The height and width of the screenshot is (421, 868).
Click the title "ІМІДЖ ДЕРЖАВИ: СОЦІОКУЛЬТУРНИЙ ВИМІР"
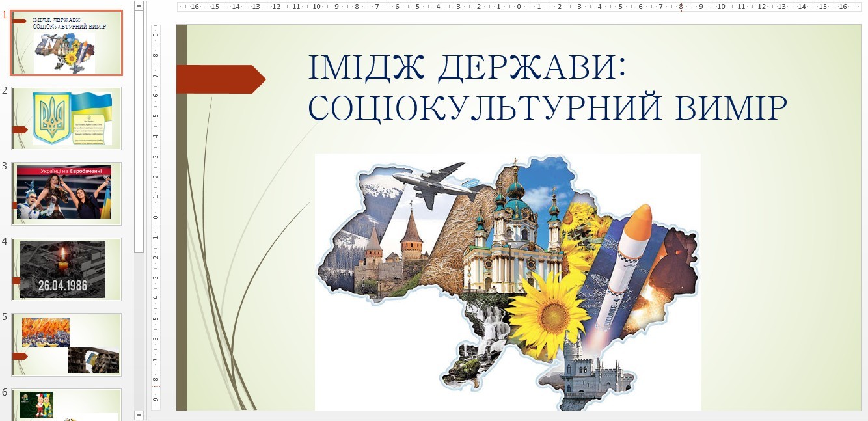(x=548, y=88)
